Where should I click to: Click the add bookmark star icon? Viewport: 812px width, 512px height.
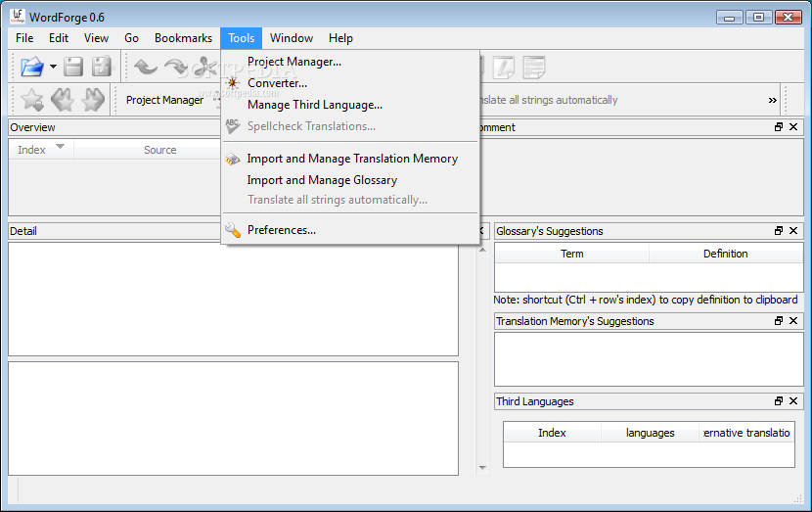click(x=32, y=100)
